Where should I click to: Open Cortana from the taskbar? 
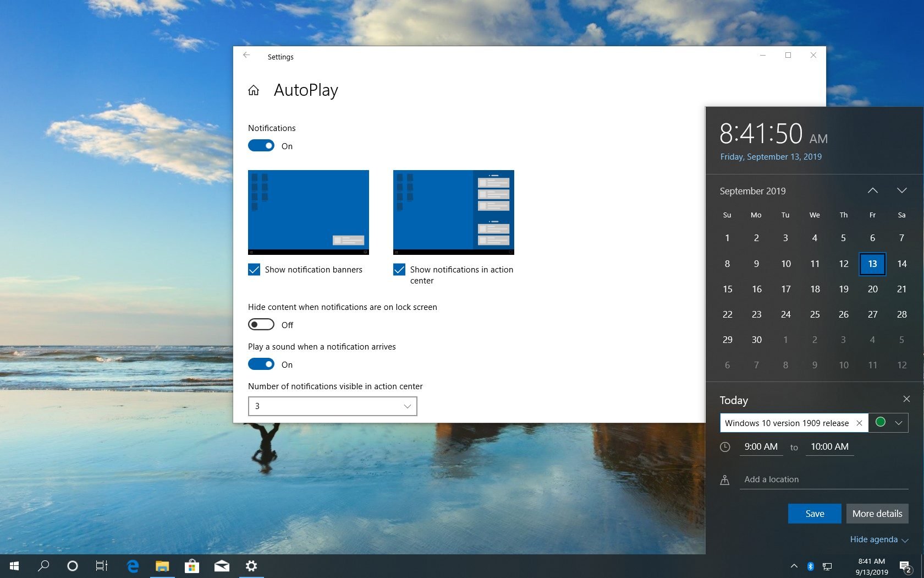click(72, 566)
